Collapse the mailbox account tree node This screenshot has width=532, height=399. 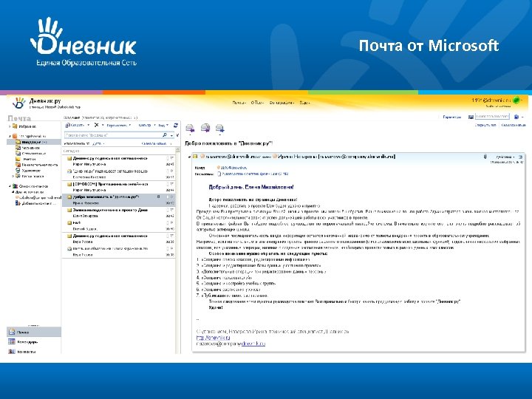pos(10,136)
